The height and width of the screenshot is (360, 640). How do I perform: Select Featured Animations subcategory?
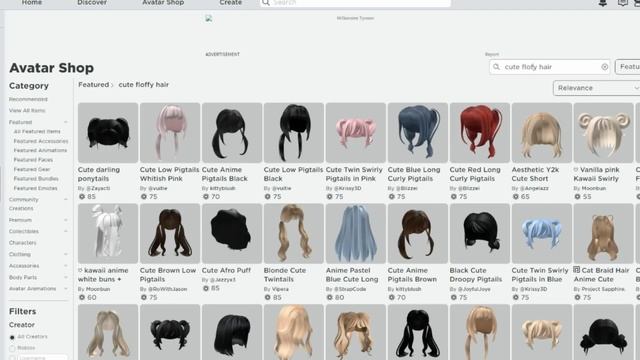click(x=40, y=150)
